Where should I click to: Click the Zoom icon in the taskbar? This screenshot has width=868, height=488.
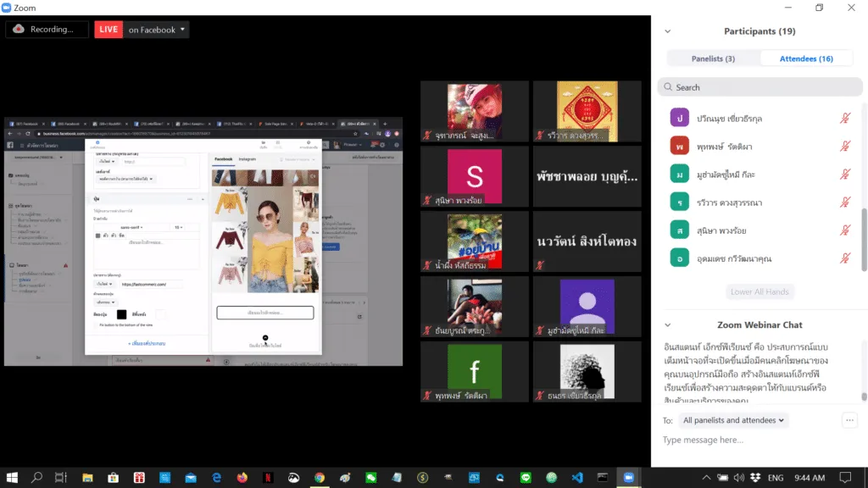point(628,478)
